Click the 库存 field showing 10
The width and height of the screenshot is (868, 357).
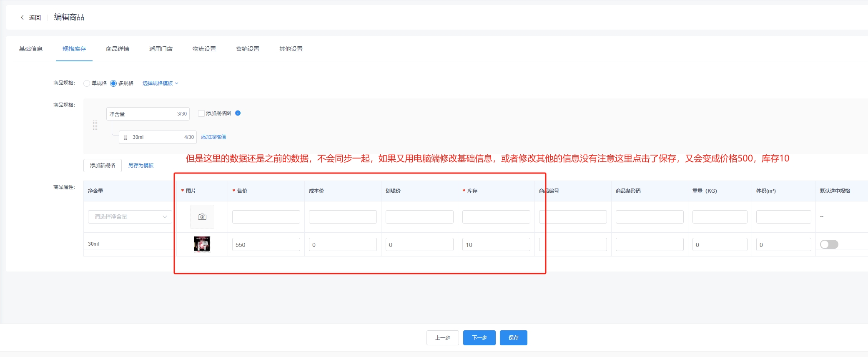[496, 244]
